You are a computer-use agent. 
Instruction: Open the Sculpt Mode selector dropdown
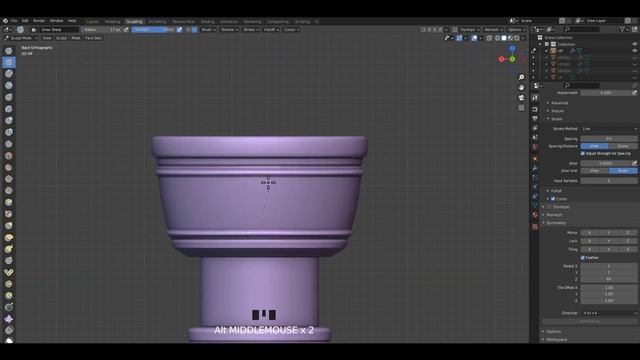tap(20, 38)
